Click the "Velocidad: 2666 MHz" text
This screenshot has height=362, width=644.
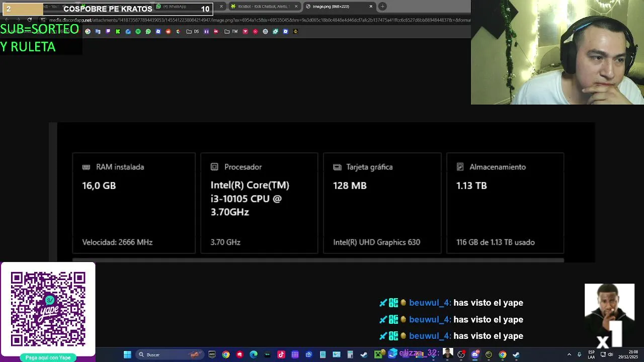click(x=117, y=242)
